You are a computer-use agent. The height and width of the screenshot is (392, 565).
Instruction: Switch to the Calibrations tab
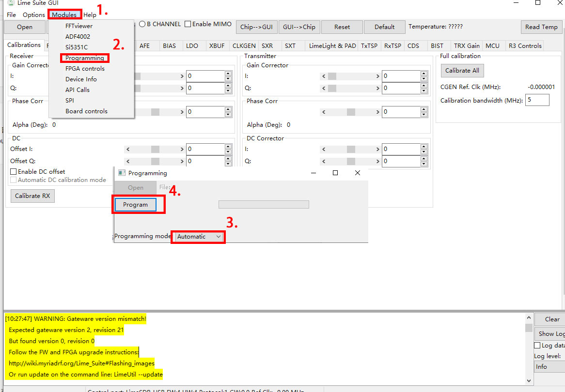(24, 45)
